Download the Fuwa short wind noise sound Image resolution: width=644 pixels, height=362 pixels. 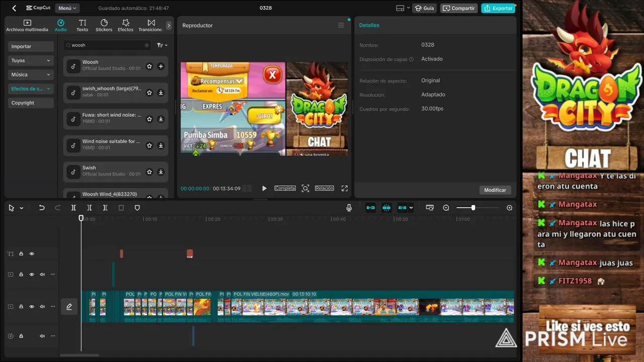[160, 119]
